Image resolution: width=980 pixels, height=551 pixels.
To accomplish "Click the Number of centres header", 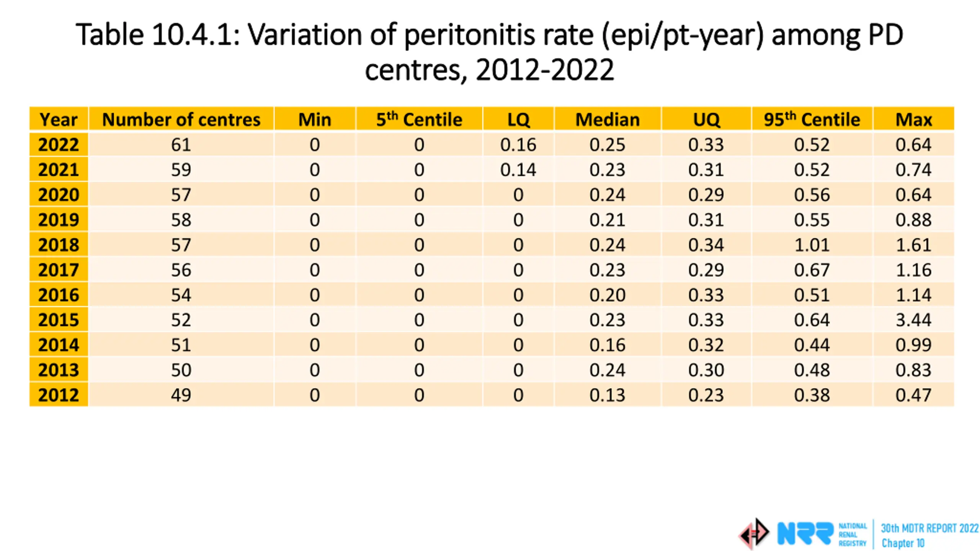I will 181,119.
